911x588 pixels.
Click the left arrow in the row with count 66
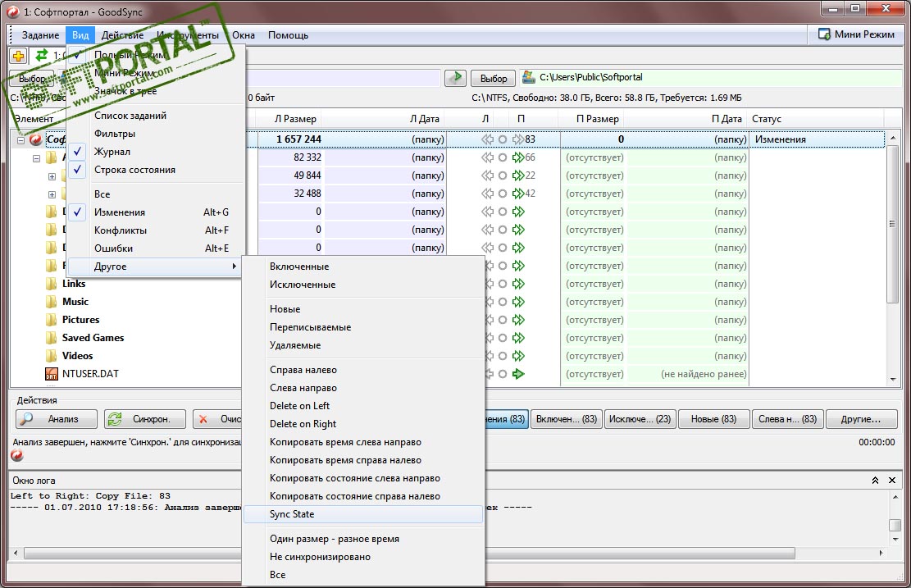(x=487, y=157)
